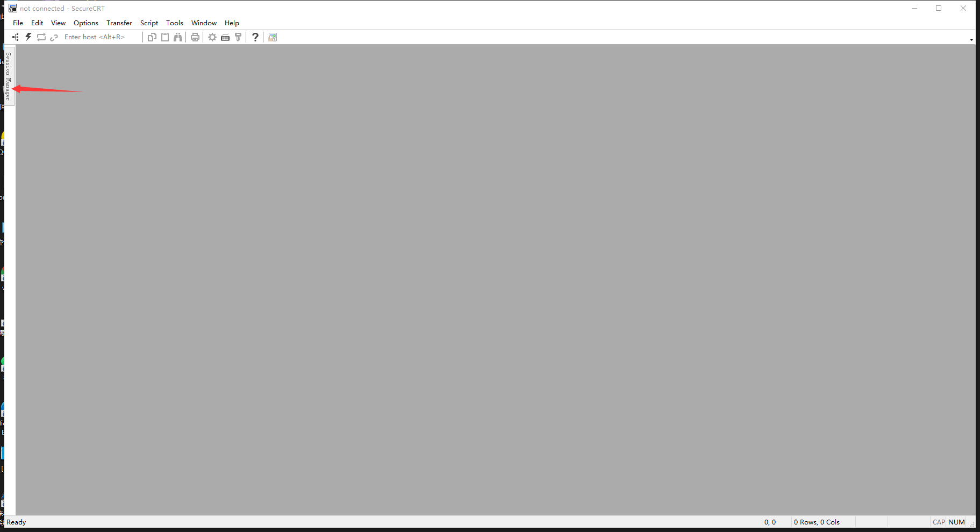
Task: Click the Disconnect toolbar icon
Action: pos(54,37)
